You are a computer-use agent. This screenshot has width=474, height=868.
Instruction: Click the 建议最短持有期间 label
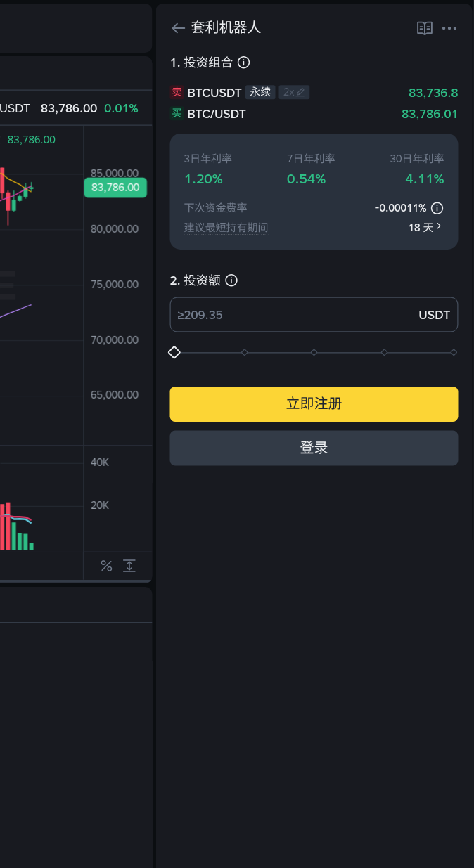point(226,228)
